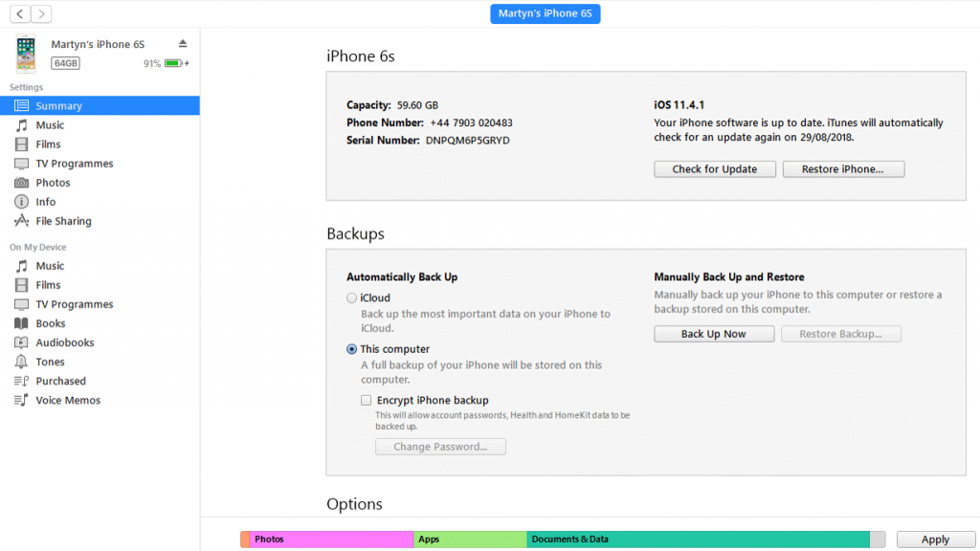Click the Books open-book icon
The height and width of the screenshot is (551, 980).
click(21, 323)
